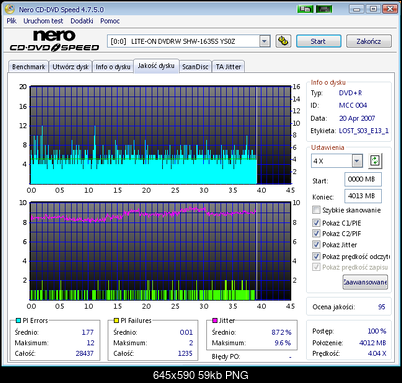The width and height of the screenshot is (402, 383).
Task: Close the Nero CD-DVD Speed window
Action: [390, 9]
